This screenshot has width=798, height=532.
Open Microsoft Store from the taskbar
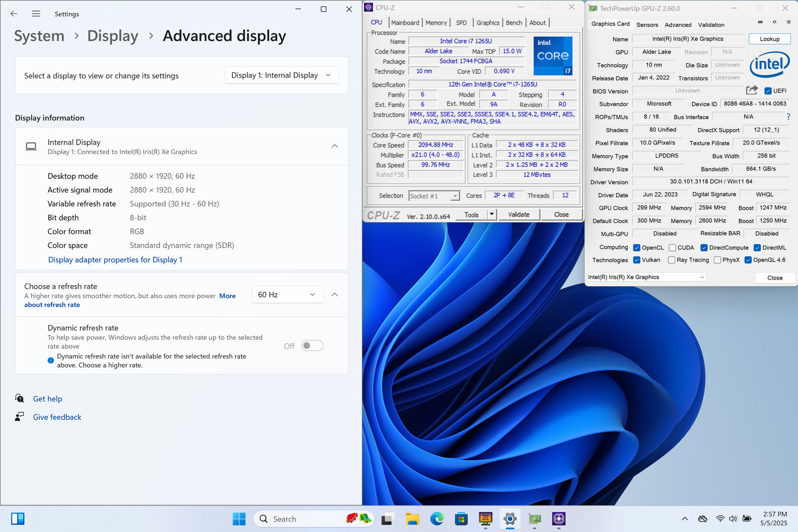coord(461,519)
